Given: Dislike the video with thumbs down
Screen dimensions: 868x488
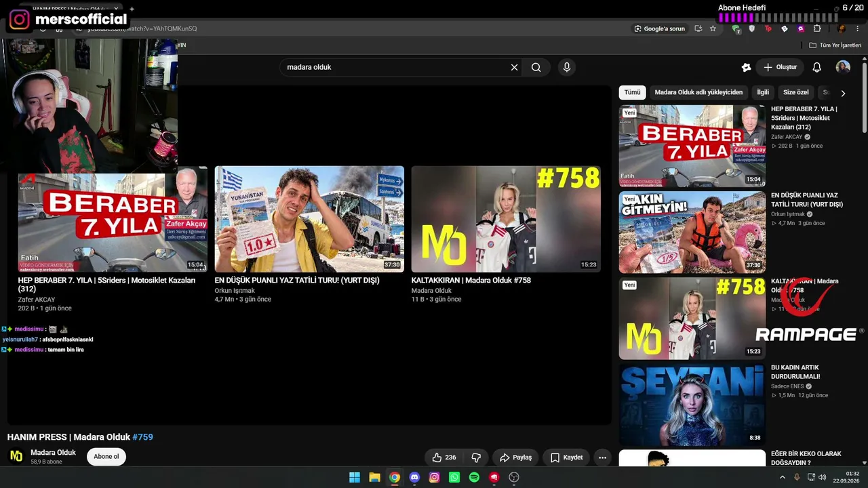Looking at the screenshot, I should (476, 457).
